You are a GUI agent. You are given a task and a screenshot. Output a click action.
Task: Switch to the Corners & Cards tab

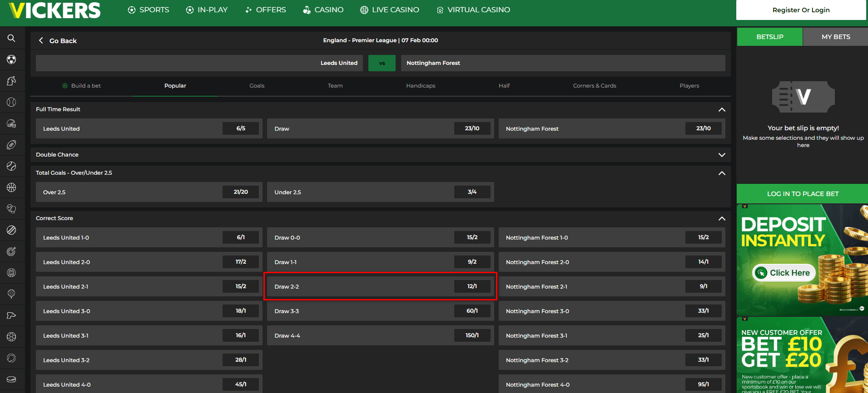595,86
